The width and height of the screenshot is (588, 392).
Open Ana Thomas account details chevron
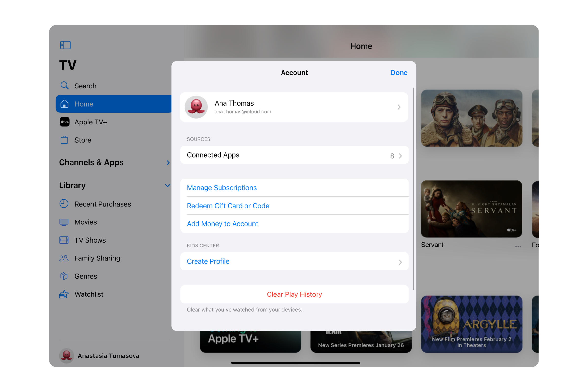click(399, 107)
